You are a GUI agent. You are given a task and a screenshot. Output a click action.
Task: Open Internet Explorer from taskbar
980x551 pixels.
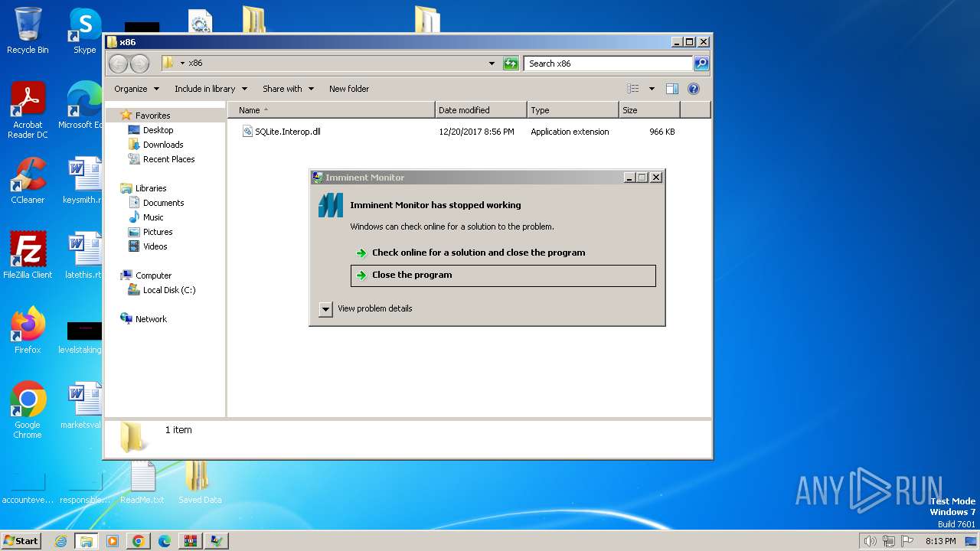[60, 541]
